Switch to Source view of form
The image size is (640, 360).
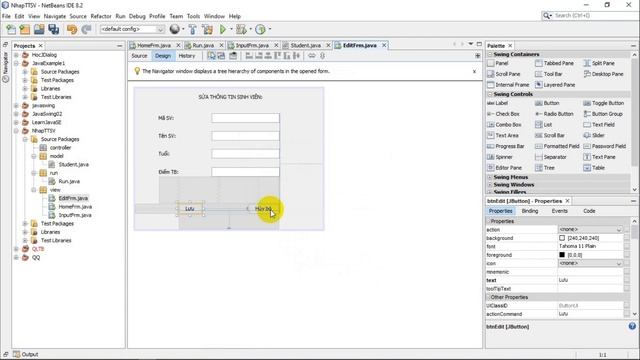pos(139,56)
